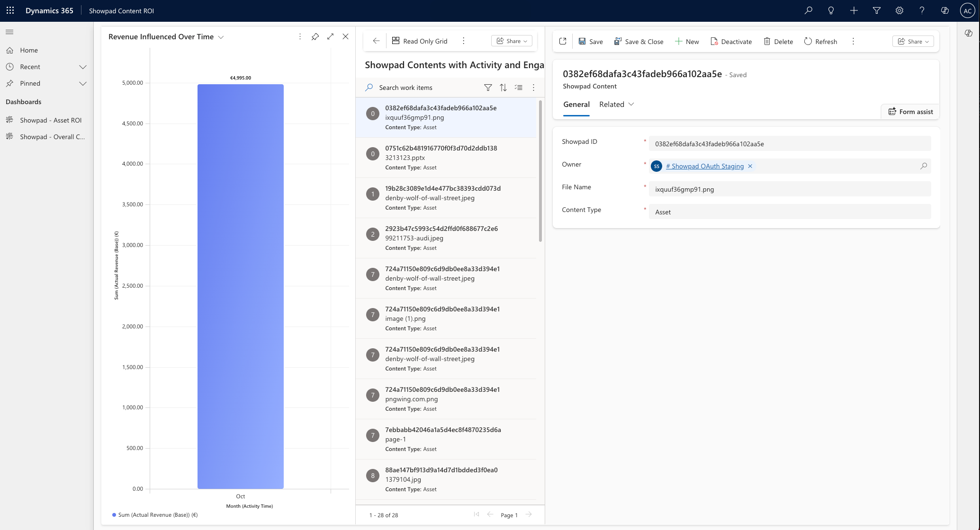Screen dimensions: 980x530
Task: Toggle the hamburger navigation menu
Action: [9, 32]
